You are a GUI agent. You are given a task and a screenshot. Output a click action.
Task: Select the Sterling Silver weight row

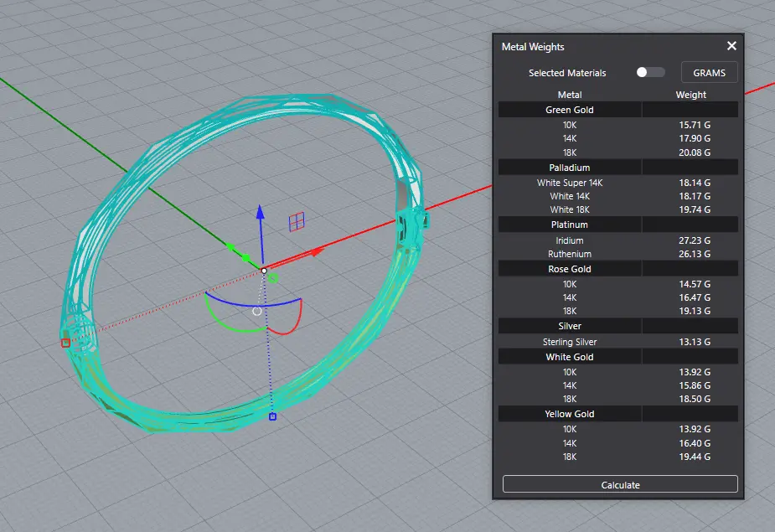click(618, 342)
